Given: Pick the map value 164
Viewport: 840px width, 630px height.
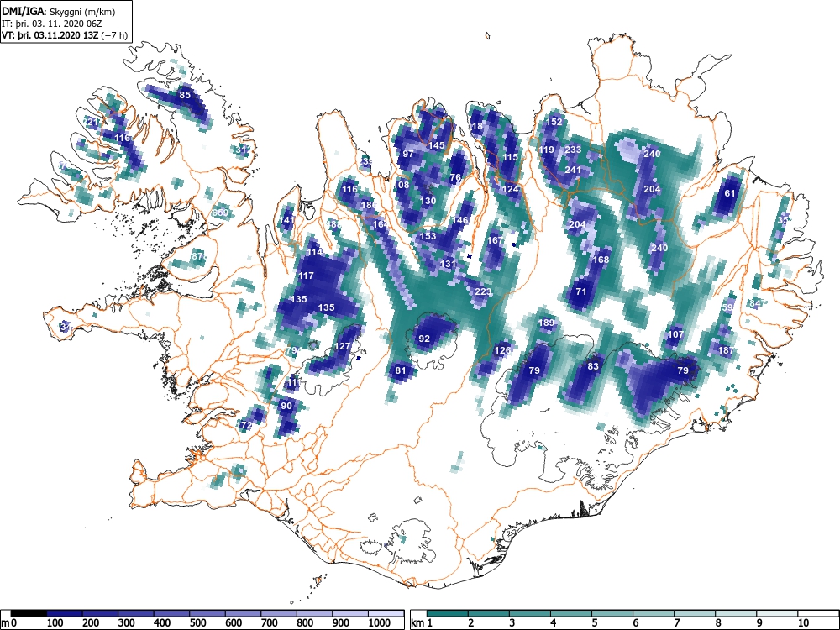Looking at the screenshot, I should tap(381, 224).
